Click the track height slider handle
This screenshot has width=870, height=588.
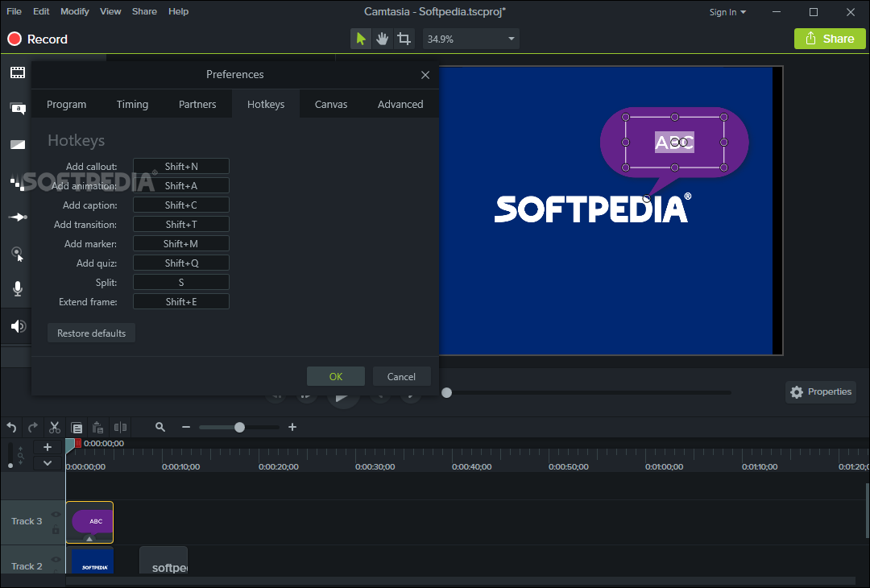pyautogui.click(x=10, y=466)
